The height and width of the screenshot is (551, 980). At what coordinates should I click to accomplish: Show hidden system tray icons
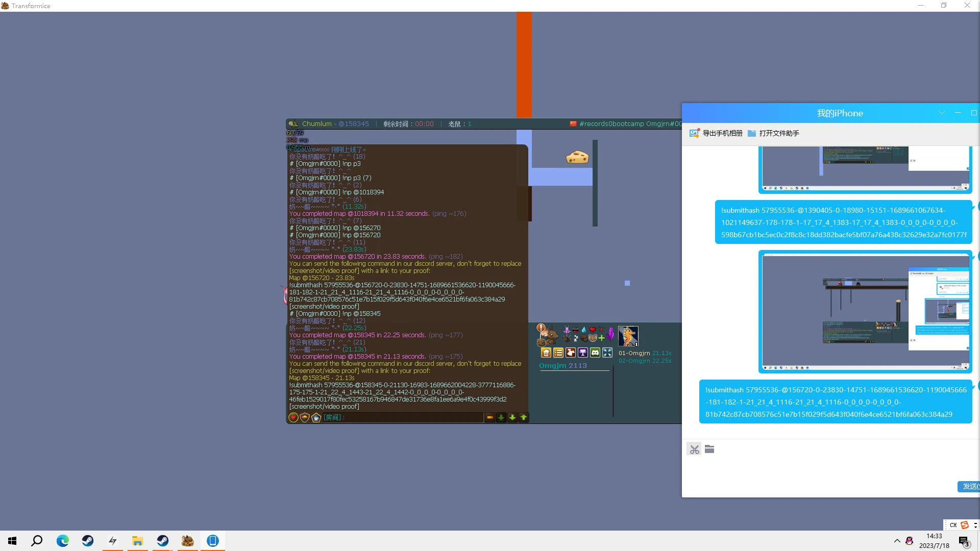pos(897,541)
